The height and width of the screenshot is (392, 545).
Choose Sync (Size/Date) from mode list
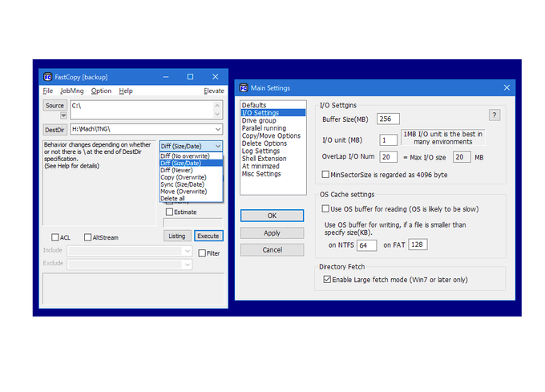pyautogui.click(x=184, y=184)
